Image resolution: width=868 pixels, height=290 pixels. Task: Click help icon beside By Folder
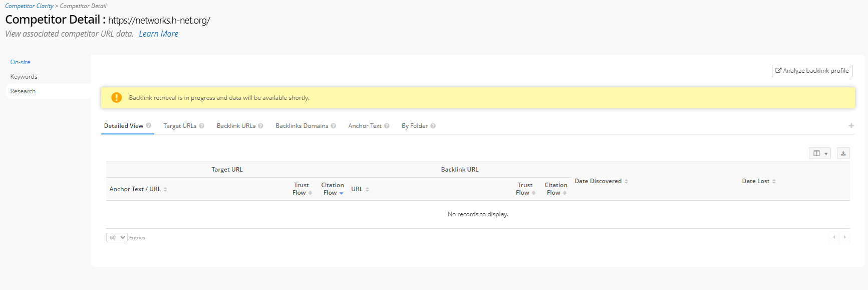click(433, 126)
